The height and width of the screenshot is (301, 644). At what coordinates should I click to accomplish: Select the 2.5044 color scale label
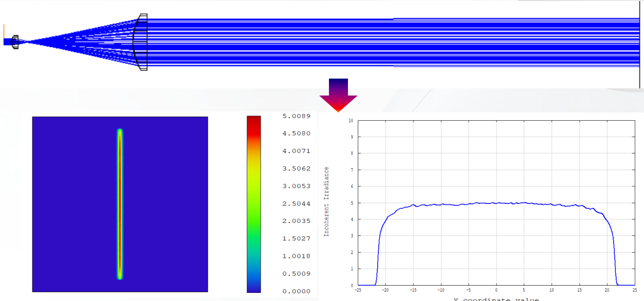[296, 203]
